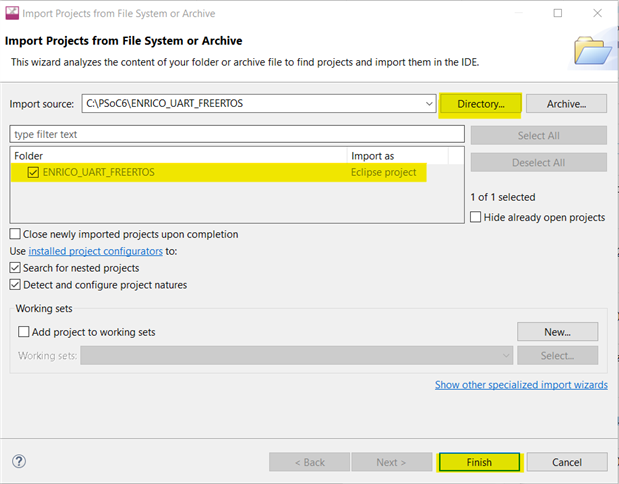Uncheck the ENRICO_UART_FREERTOS project checkbox

[33, 172]
